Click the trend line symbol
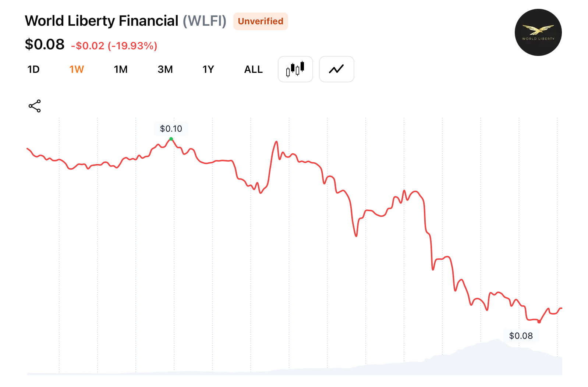588x387 pixels. [336, 69]
